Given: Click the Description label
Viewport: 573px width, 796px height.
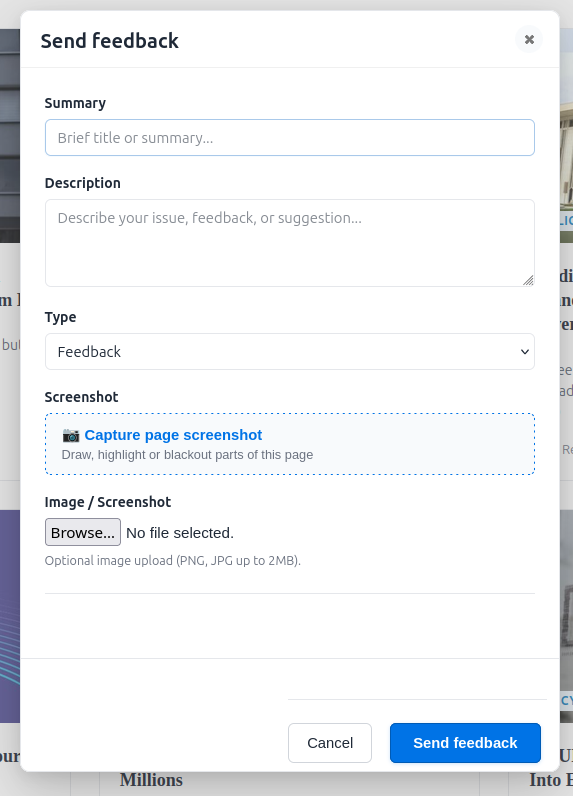Looking at the screenshot, I should [83, 183].
